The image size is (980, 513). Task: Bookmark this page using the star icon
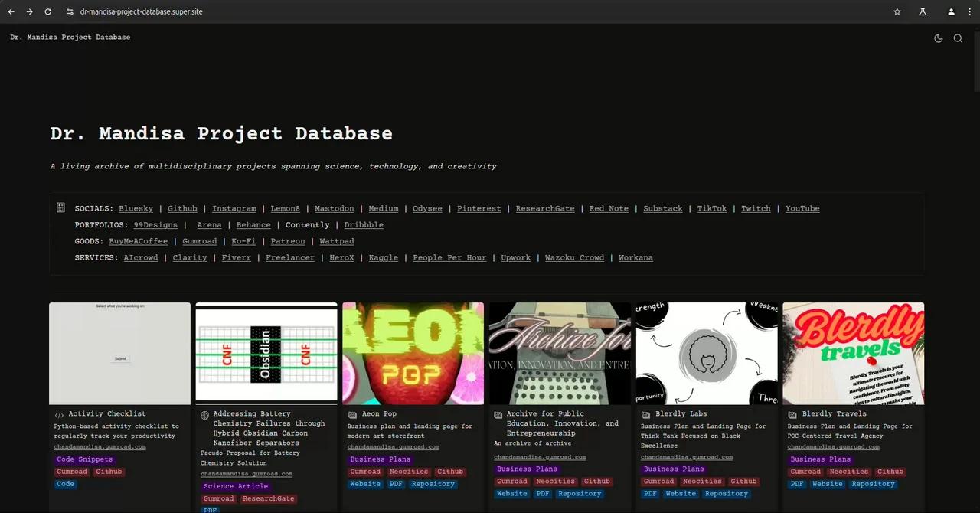897,11
